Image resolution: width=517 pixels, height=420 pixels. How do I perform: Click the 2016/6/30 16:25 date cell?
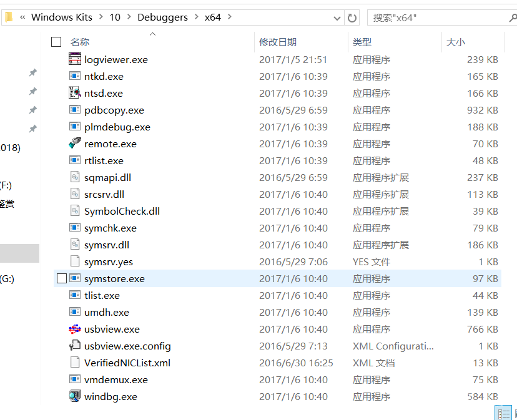click(x=296, y=363)
